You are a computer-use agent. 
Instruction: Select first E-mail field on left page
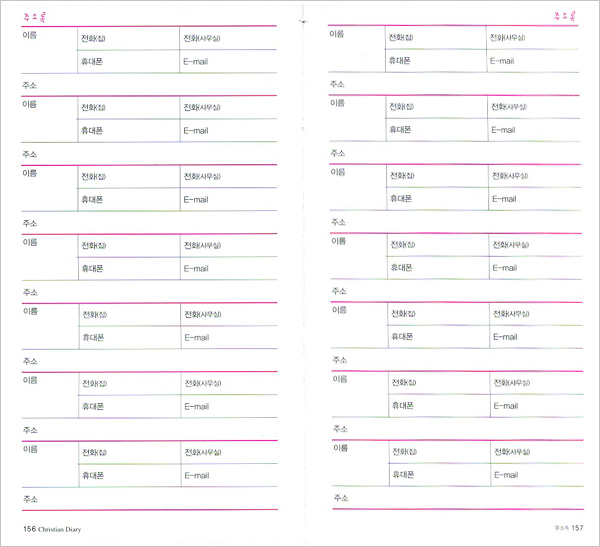228,61
